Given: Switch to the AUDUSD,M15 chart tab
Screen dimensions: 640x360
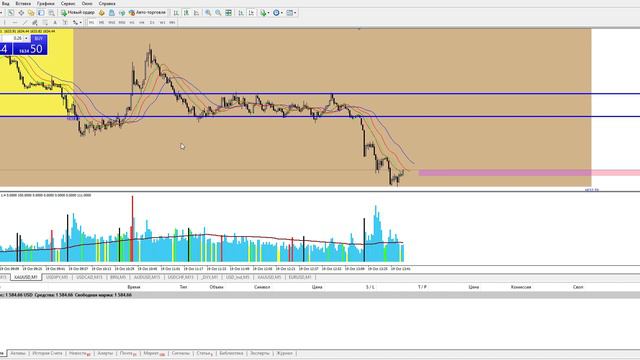Looking at the screenshot, I should (147, 277).
